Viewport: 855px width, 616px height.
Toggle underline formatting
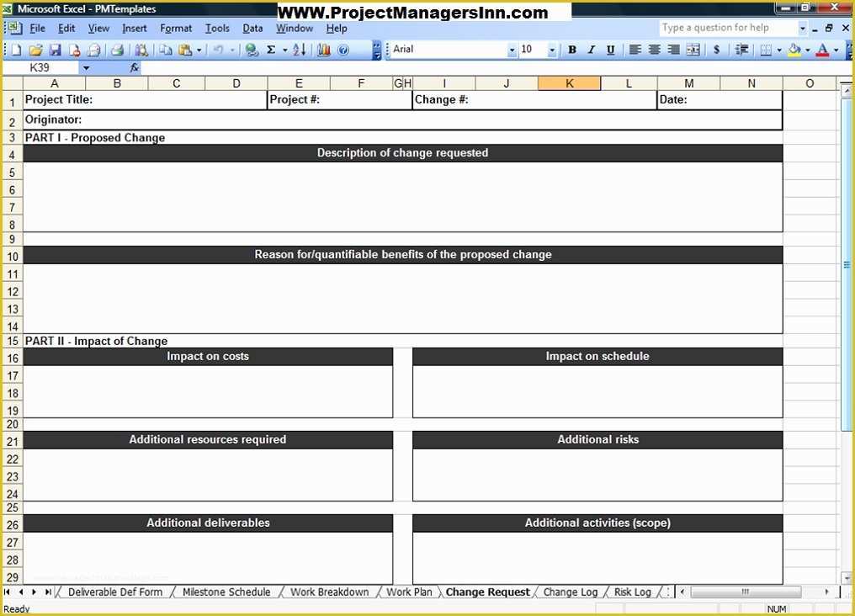[611, 50]
